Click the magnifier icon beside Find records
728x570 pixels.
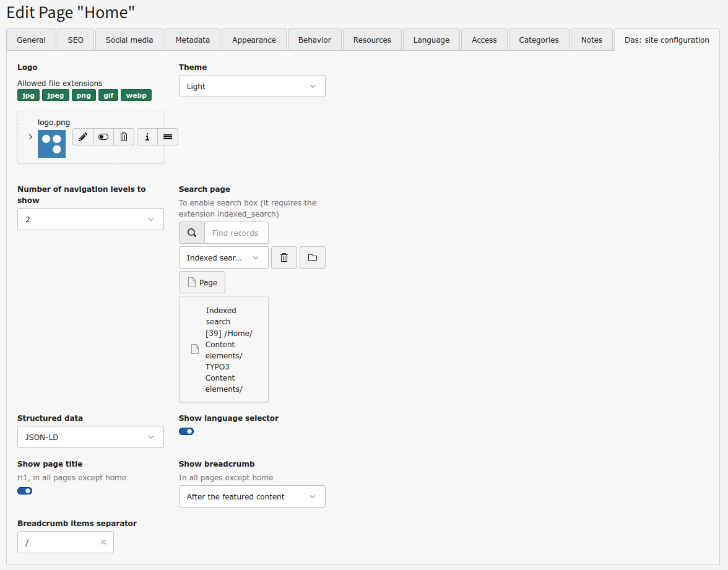point(192,233)
